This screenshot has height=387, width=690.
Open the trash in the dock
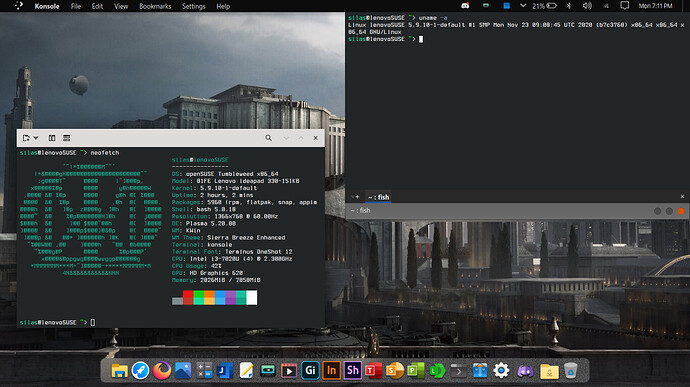coord(570,371)
